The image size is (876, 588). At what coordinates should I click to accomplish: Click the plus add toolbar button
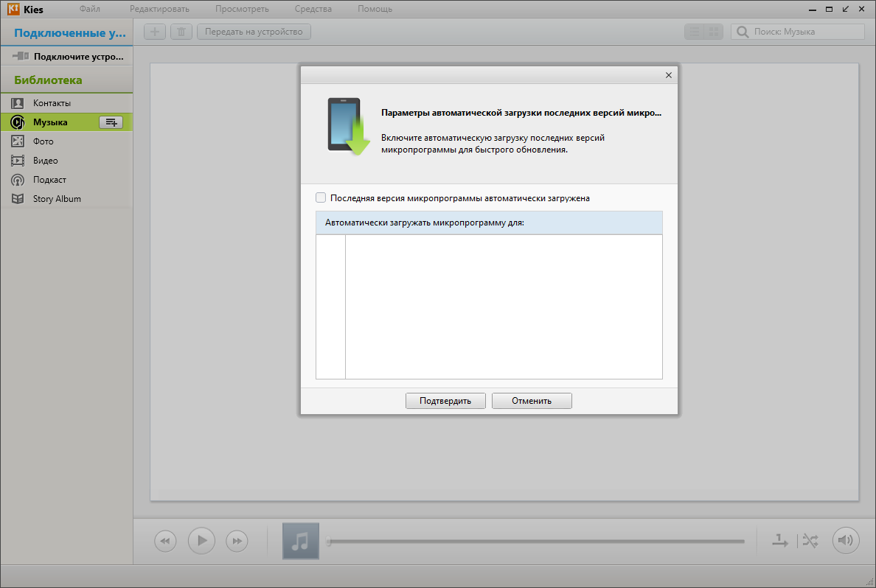[155, 32]
